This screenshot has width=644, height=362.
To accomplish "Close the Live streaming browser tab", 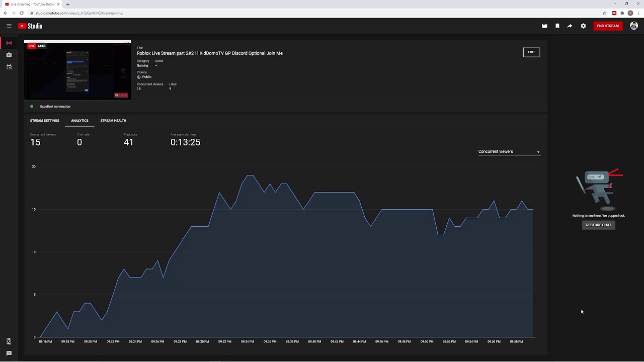I will 59,4.
